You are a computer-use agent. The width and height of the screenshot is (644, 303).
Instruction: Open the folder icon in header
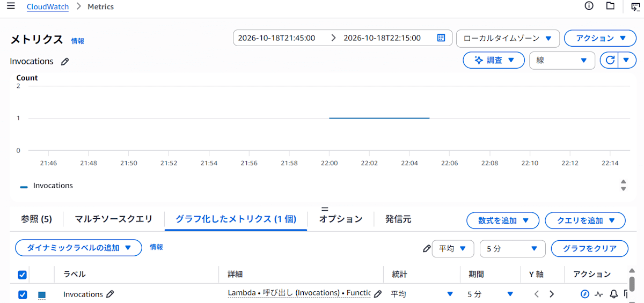point(610,6)
